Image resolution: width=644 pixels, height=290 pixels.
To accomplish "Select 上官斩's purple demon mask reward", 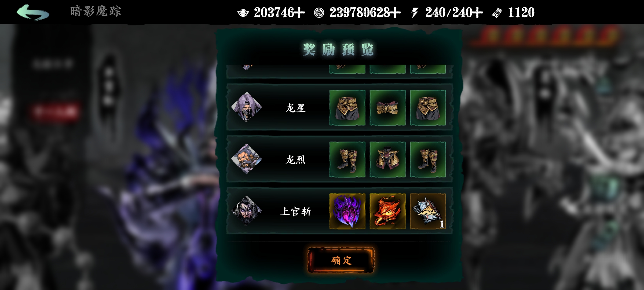I will pos(347,211).
